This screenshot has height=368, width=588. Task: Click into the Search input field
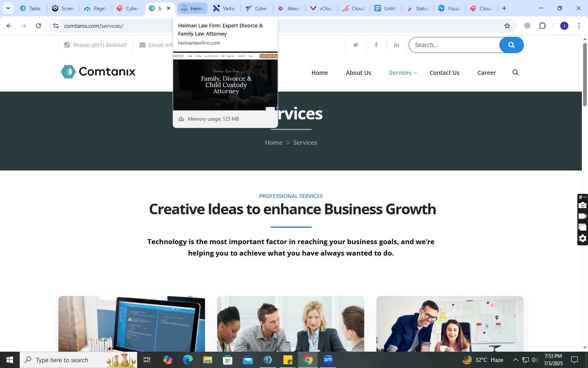pos(454,45)
